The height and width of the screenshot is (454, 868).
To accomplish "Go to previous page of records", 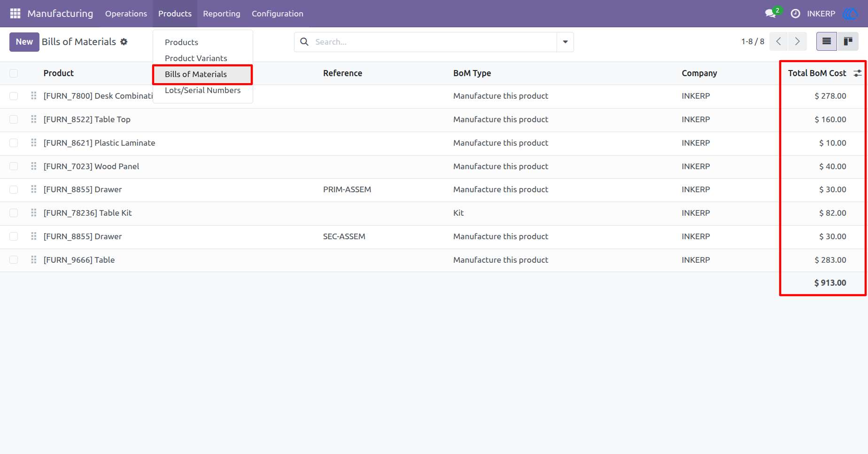I will (779, 41).
